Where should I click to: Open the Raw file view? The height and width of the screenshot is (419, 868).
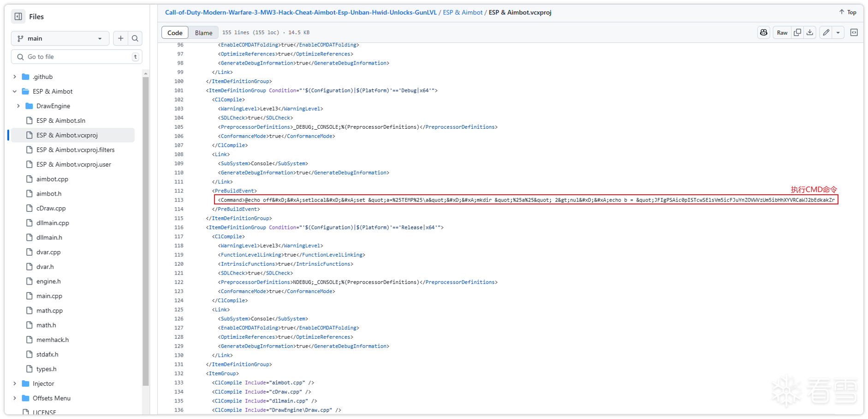pos(782,32)
